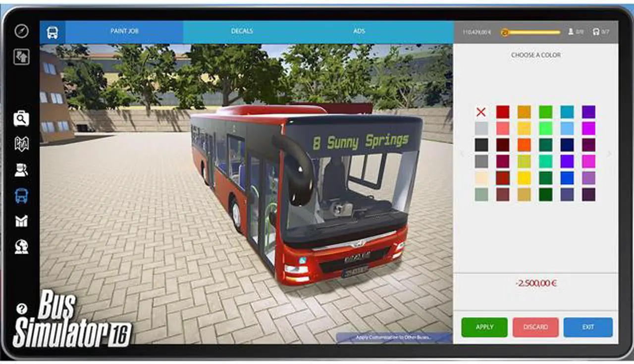Choose the mint turquoise color swatch
Viewport: 634px width, 364px height.
click(x=546, y=161)
